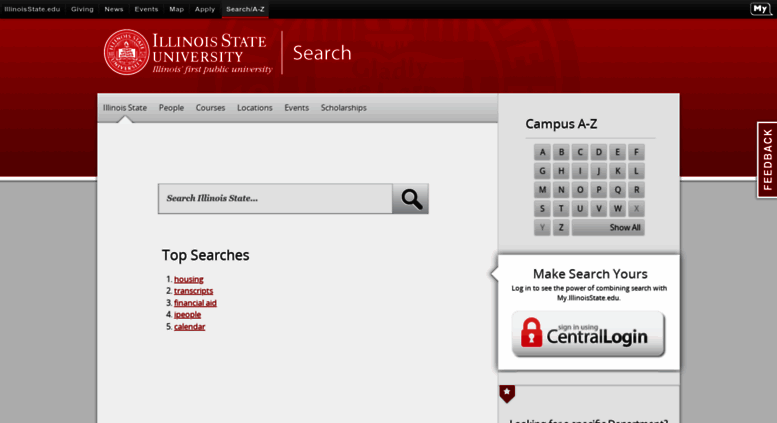777x423 pixels.
Task: Select letter B in Campus A-Z
Action: tap(561, 152)
